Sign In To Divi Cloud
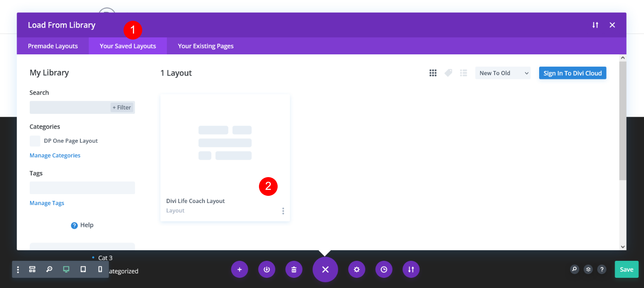The height and width of the screenshot is (288, 644). coord(572,73)
